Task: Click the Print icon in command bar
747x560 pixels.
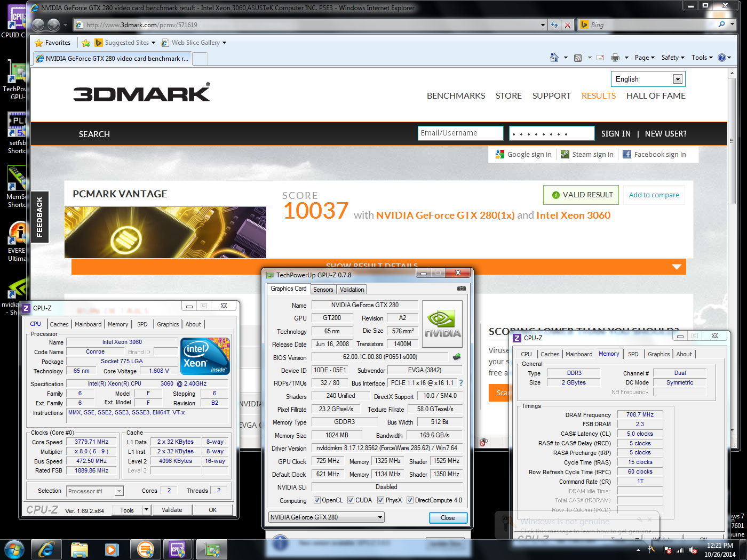Action: [x=615, y=58]
